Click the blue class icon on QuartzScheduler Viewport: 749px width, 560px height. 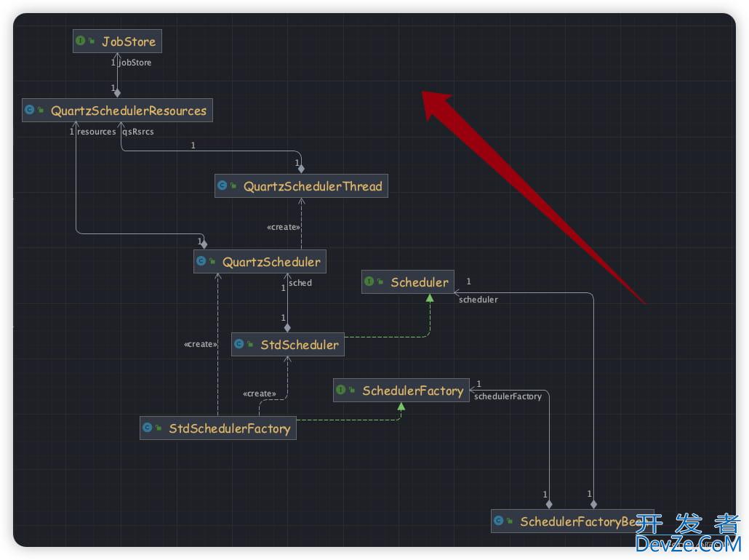click(x=201, y=260)
